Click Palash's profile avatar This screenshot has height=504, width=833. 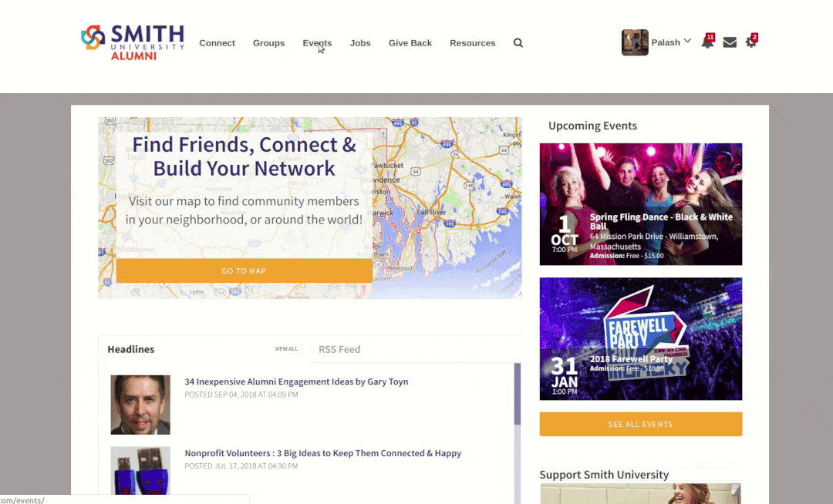[635, 42]
